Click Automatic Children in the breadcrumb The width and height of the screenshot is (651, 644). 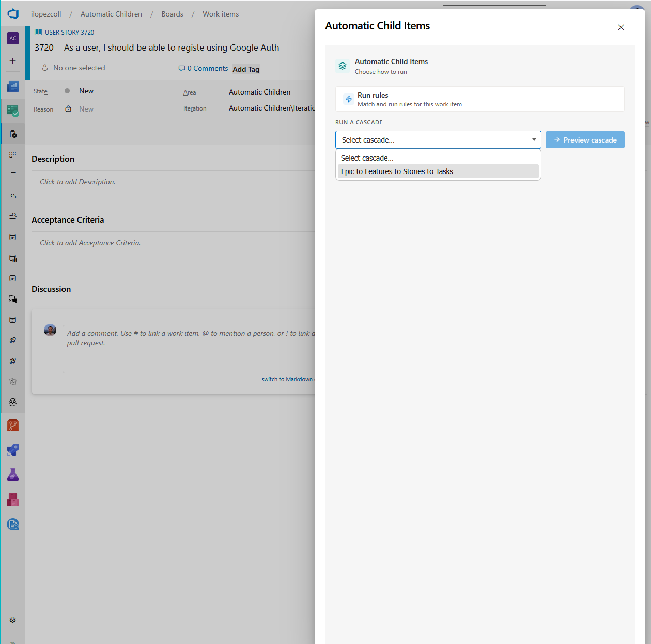coord(111,14)
